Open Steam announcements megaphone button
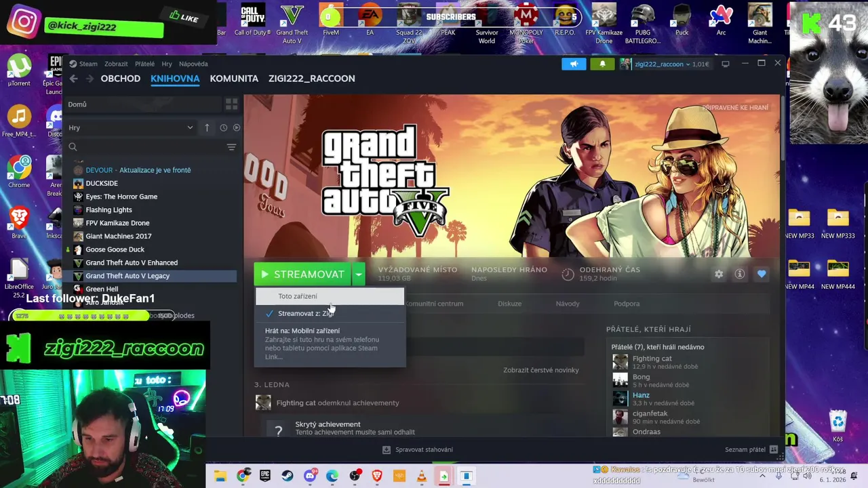The height and width of the screenshot is (488, 868). (x=574, y=64)
